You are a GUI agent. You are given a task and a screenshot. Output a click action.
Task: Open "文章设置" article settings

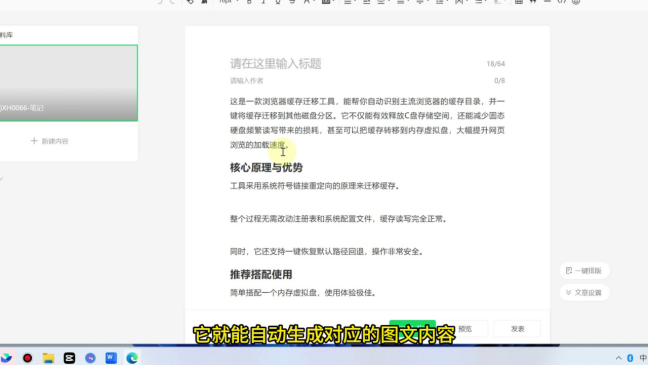[x=584, y=292]
